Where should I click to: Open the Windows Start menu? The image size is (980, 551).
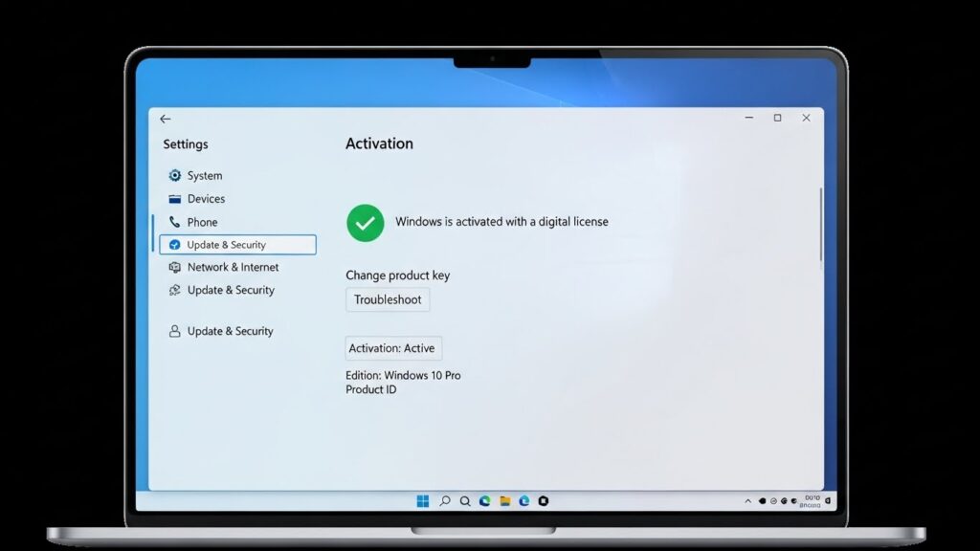[422, 500]
